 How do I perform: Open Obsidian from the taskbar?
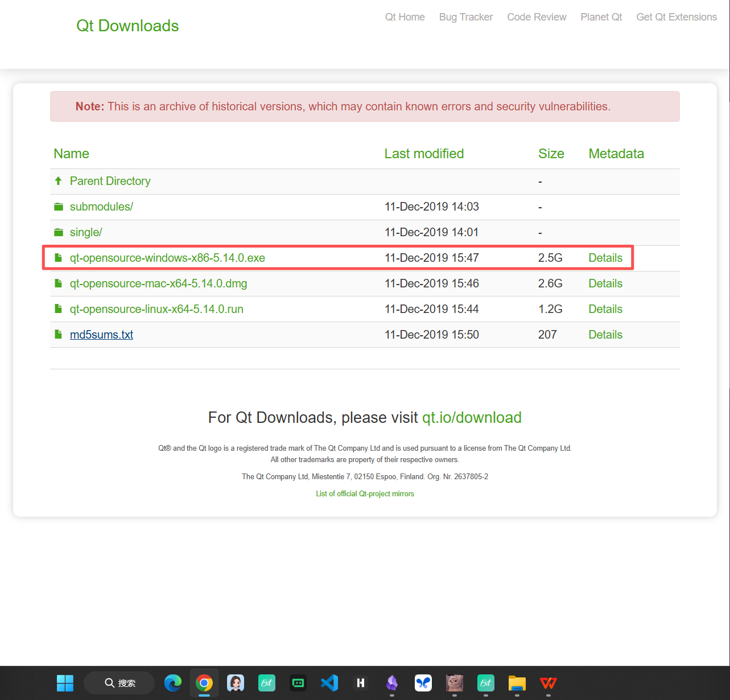pos(392,683)
